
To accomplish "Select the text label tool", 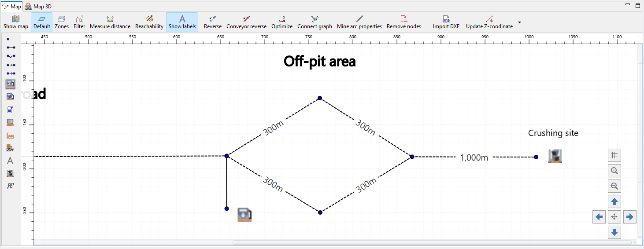I will point(11,161).
